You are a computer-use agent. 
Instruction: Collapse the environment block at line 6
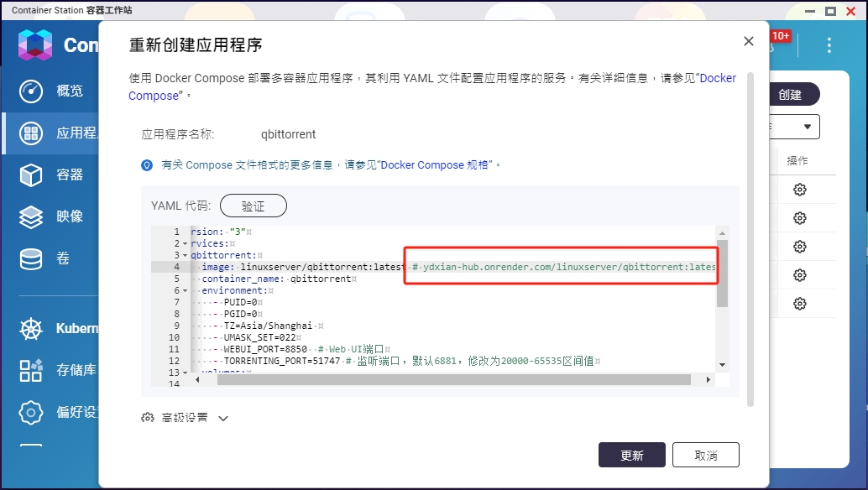pyautogui.click(x=185, y=291)
